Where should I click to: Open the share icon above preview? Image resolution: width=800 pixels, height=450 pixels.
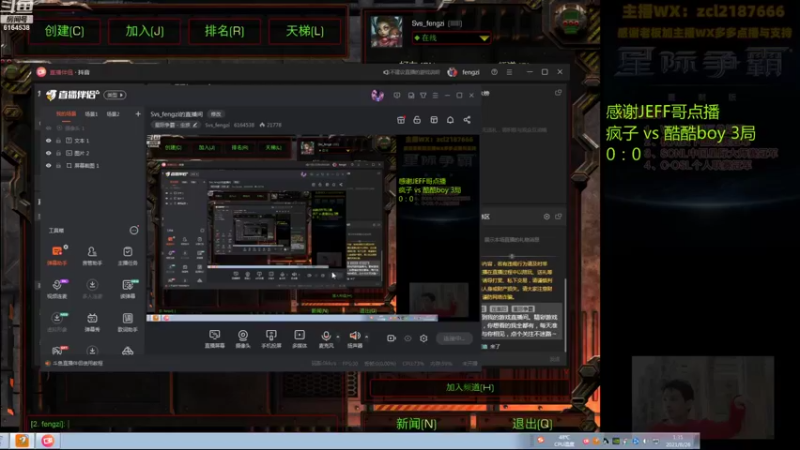[x=467, y=119]
